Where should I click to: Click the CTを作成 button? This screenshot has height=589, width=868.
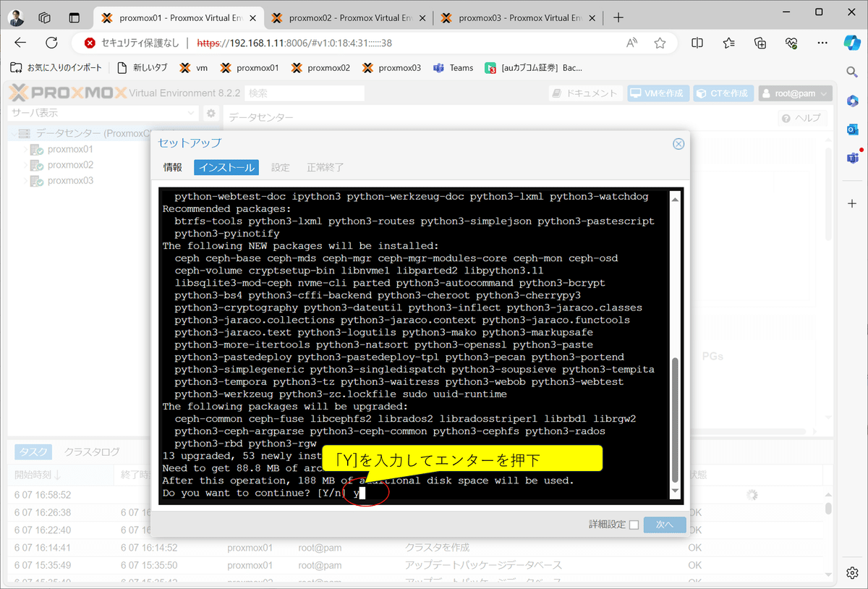[x=723, y=93]
